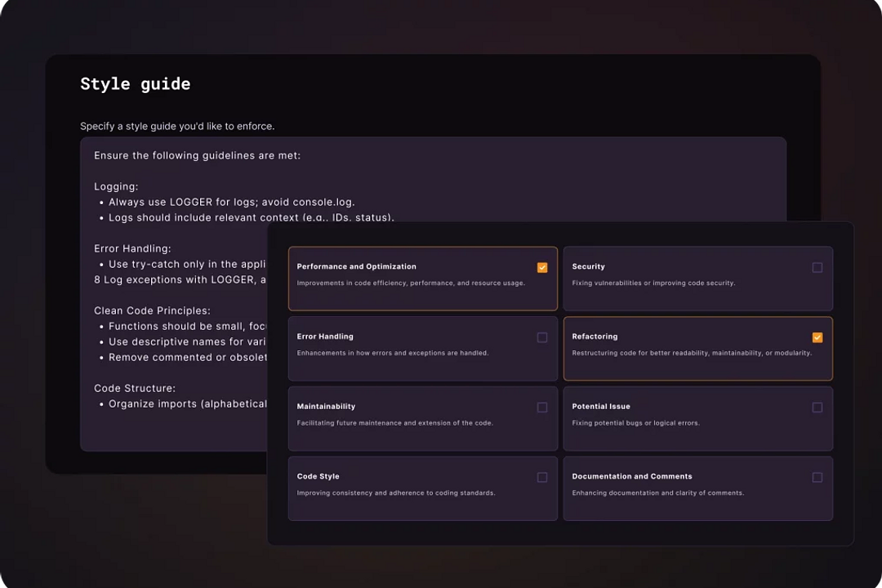
Task: Select the Documentation and Comments card title
Action: pos(631,476)
